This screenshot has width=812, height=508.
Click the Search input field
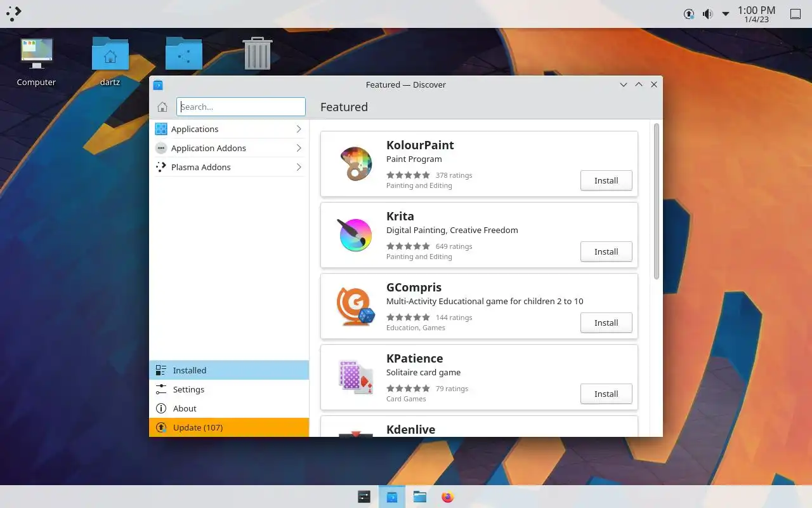[x=241, y=107]
